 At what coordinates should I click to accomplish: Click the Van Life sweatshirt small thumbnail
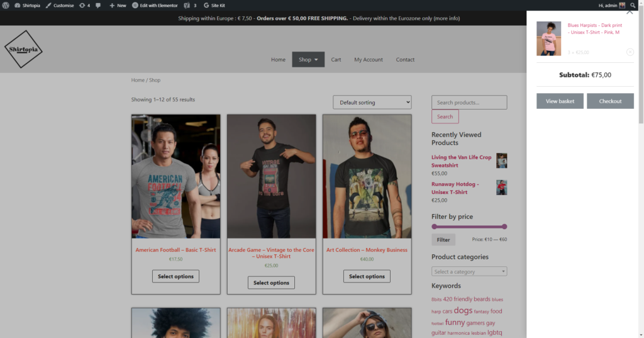click(501, 161)
